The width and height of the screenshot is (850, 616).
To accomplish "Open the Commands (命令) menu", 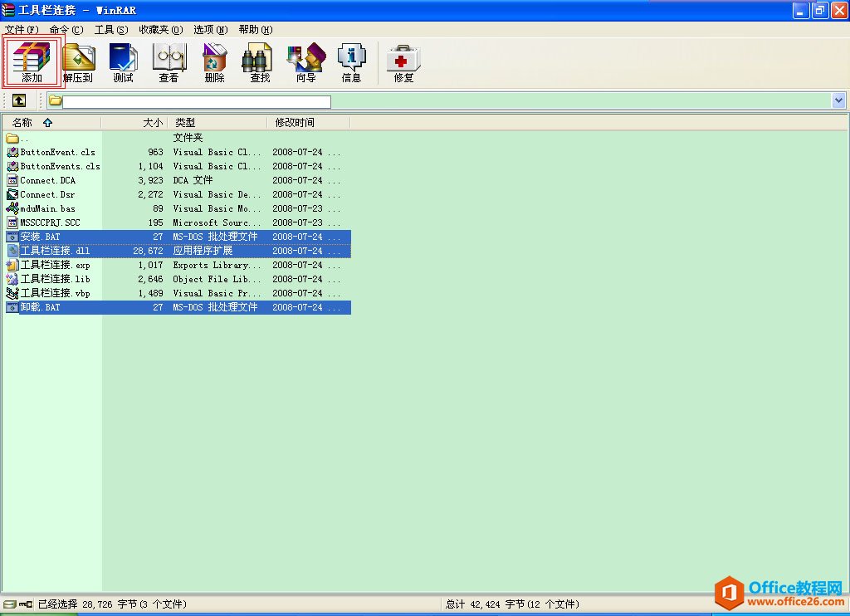I will coord(66,29).
